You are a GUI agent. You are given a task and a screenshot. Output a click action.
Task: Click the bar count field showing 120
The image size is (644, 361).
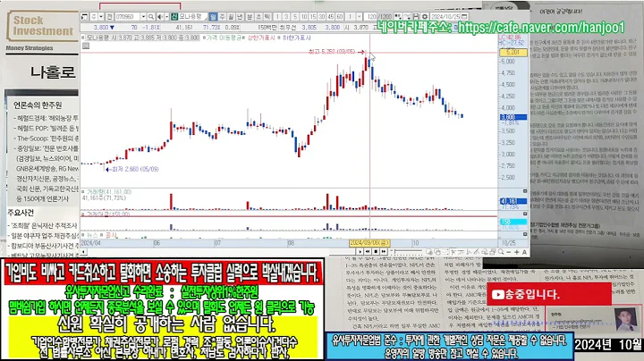(370, 16)
